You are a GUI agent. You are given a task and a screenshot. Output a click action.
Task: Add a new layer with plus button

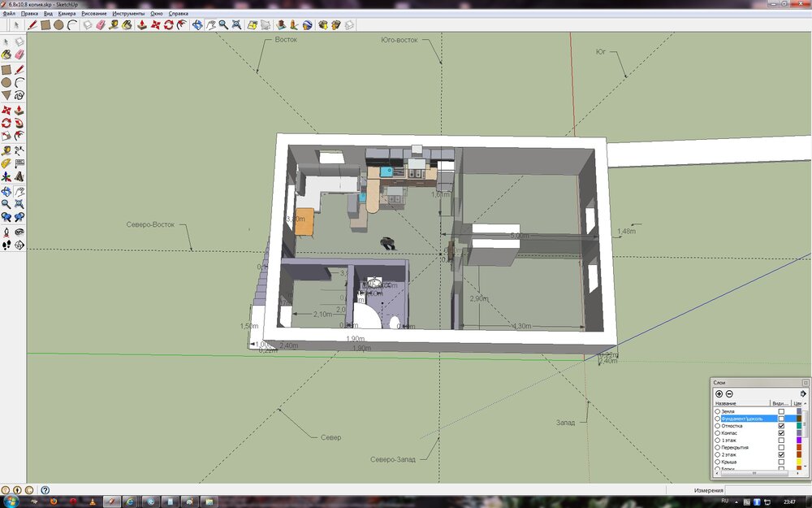click(x=719, y=393)
